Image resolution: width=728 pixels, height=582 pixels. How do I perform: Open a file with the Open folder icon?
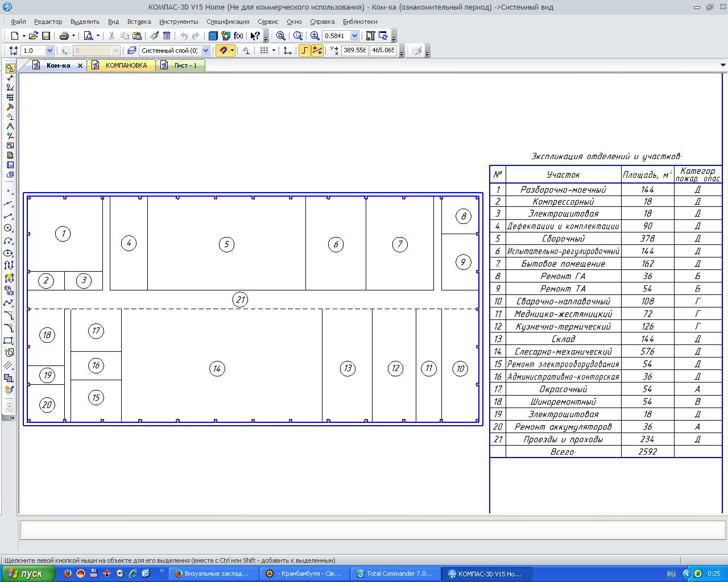click(x=34, y=36)
